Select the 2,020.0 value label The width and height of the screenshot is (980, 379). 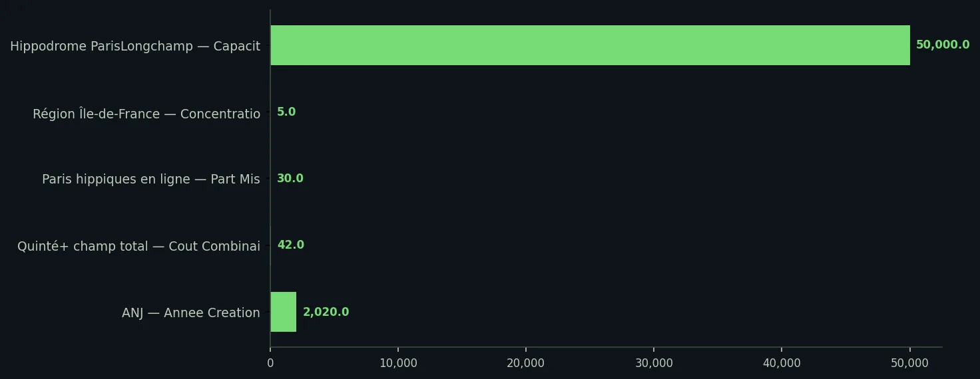point(326,312)
